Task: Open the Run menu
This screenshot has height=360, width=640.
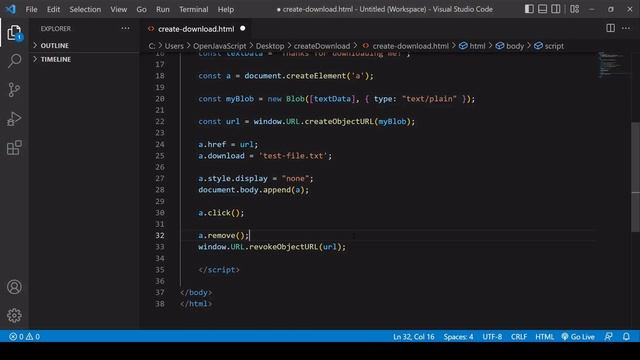Action: 162,9
